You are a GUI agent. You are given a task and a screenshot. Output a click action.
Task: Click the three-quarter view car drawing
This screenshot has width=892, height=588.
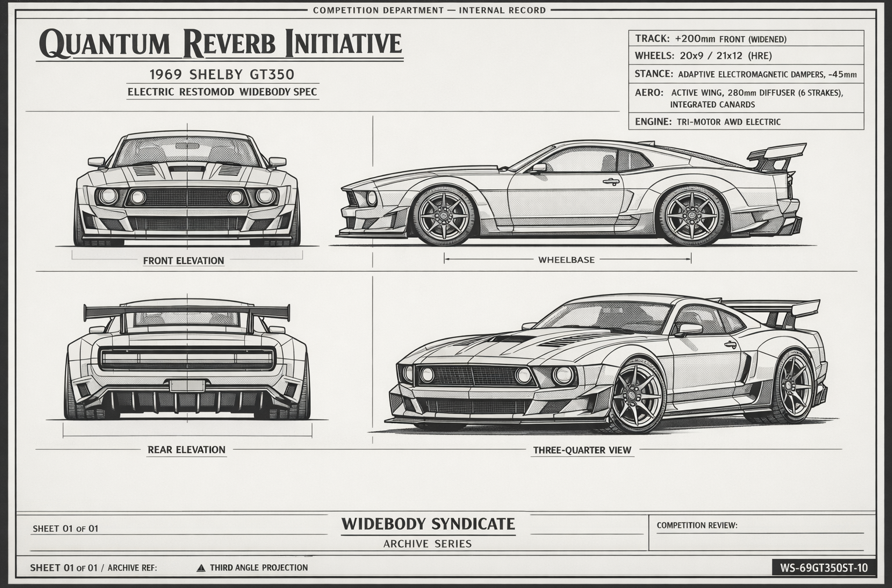click(x=607, y=364)
